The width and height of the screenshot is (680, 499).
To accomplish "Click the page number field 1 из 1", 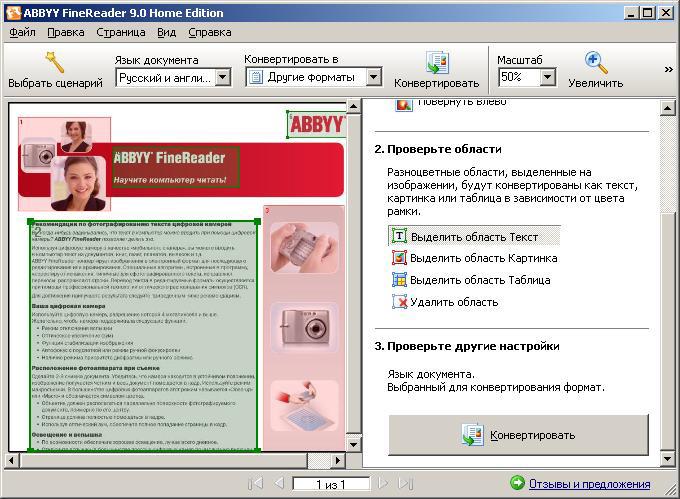I will point(331,484).
